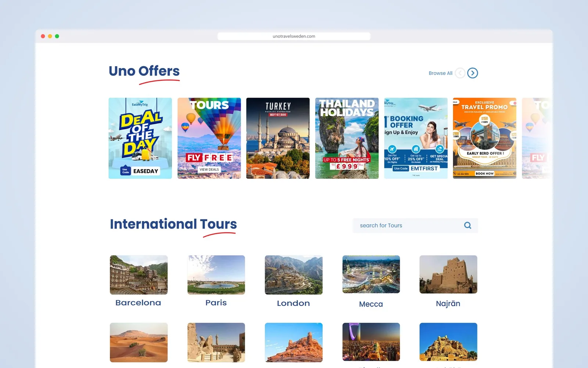Click the Barcelona label
This screenshot has height=368, width=588.
138,303
